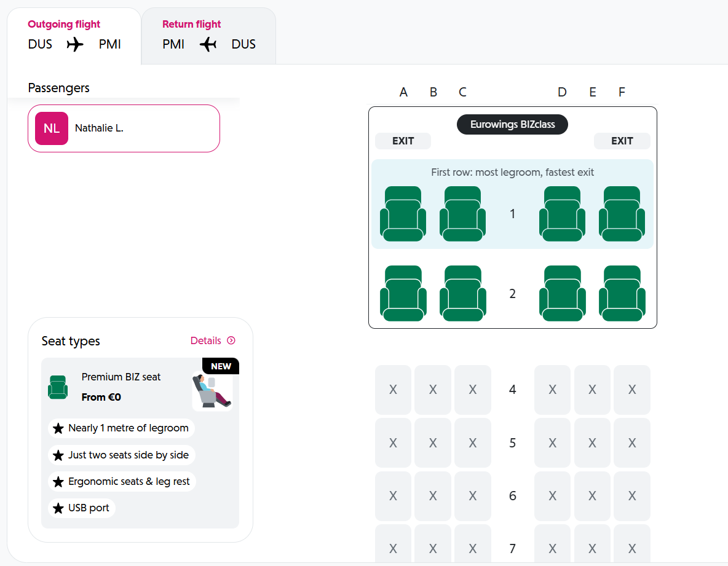Select BIZclass seat 2A
This screenshot has width=728, height=566.
tap(403, 293)
